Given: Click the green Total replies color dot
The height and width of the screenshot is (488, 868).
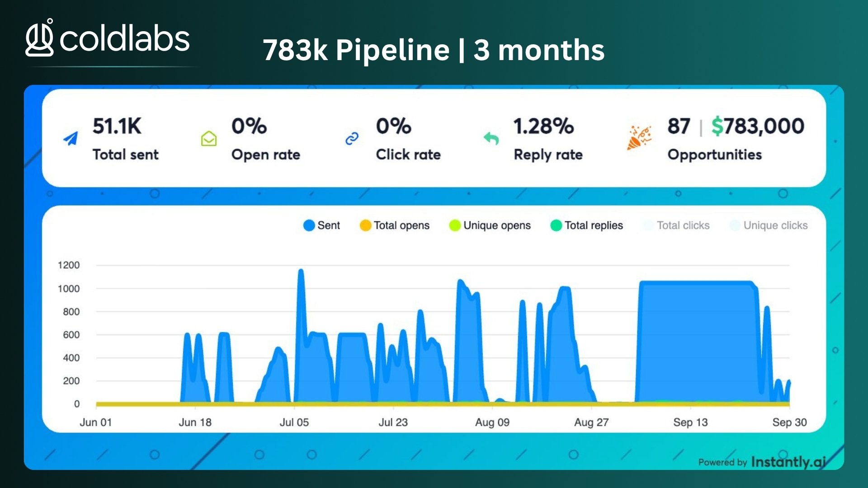Looking at the screenshot, I should [x=556, y=225].
